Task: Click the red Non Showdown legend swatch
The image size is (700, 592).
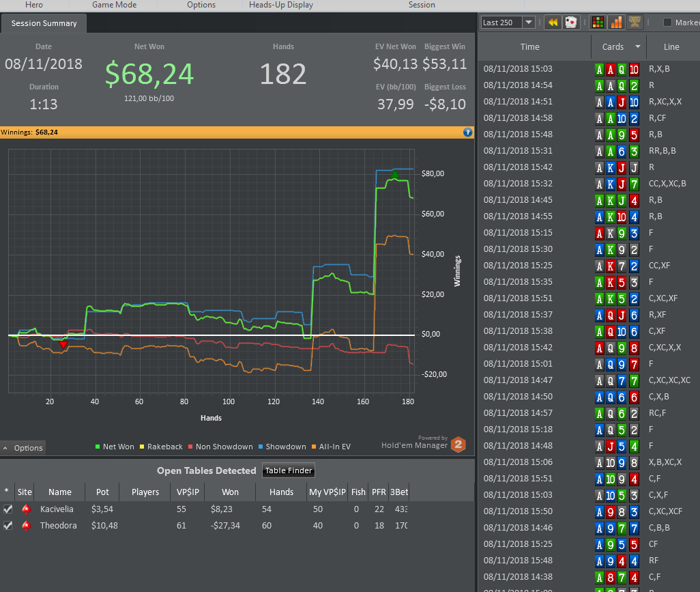Action: (x=190, y=447)
